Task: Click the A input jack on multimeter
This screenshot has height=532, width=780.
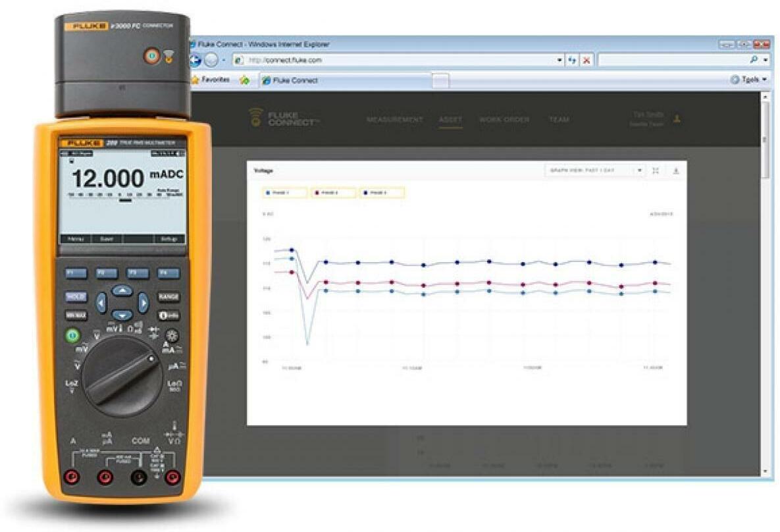Action: pyautogui.click(x=72, y=478)
